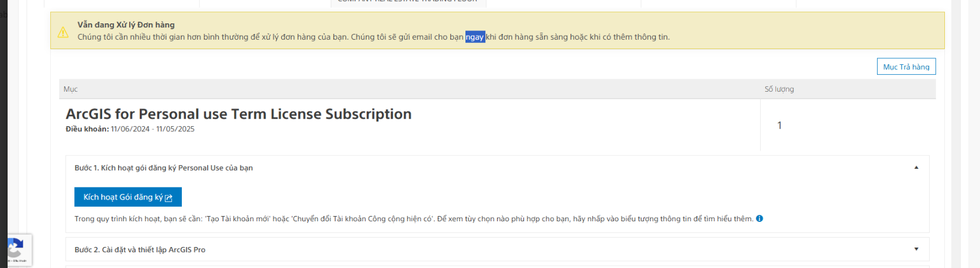This screenshot has width=980, height=268.
Task: Collapse Bước 1 section with the up arrow
Action: coord(916,168)
